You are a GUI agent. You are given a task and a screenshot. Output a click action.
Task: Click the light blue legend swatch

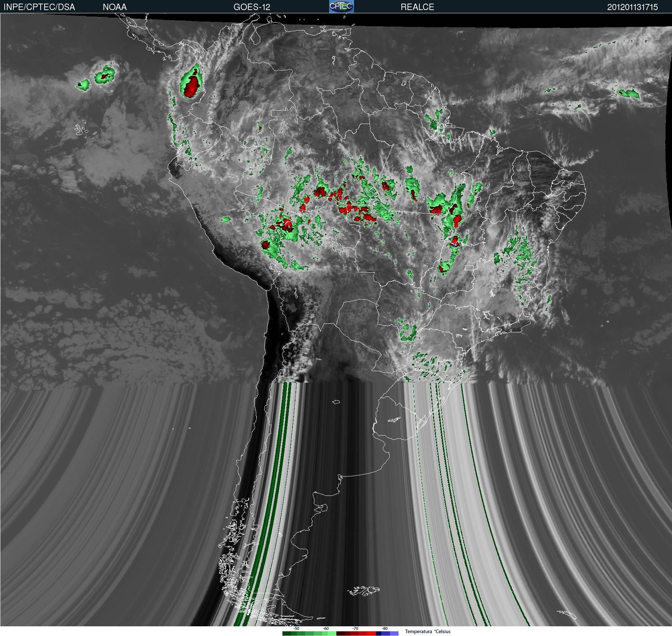[x=394, y=633]
